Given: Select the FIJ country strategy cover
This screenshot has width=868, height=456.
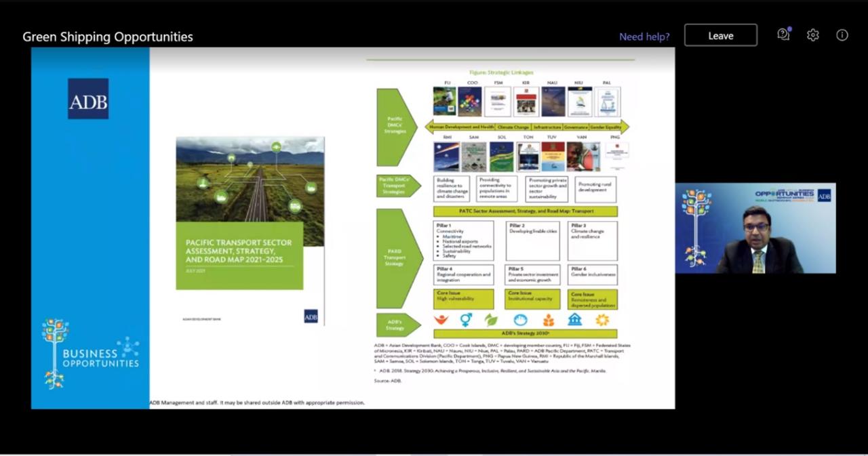Looking at the screenshot, I should [445, 102].
